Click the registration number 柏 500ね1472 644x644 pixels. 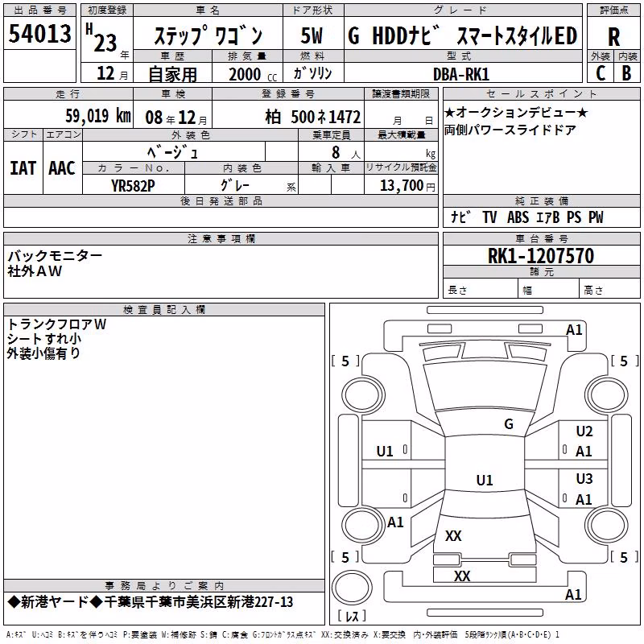[x=313, y=117]
